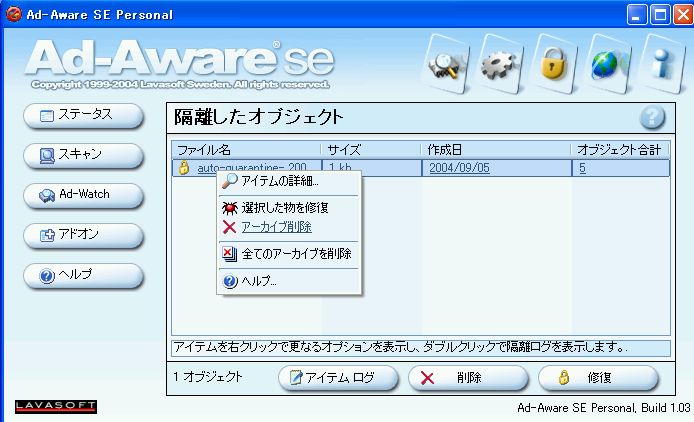The height and width of the screenshot is (422, 694).
Task: Sort by サイズ column header
Action: (x=371, y=150)
